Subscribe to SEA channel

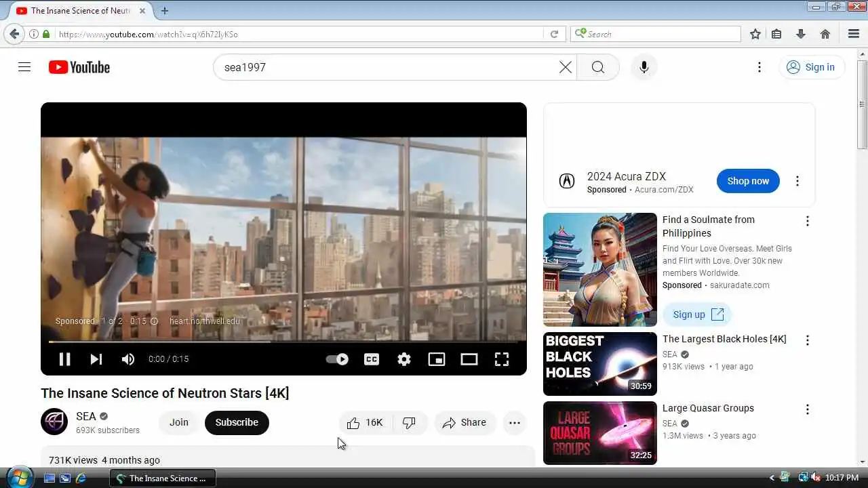[237, 422]
